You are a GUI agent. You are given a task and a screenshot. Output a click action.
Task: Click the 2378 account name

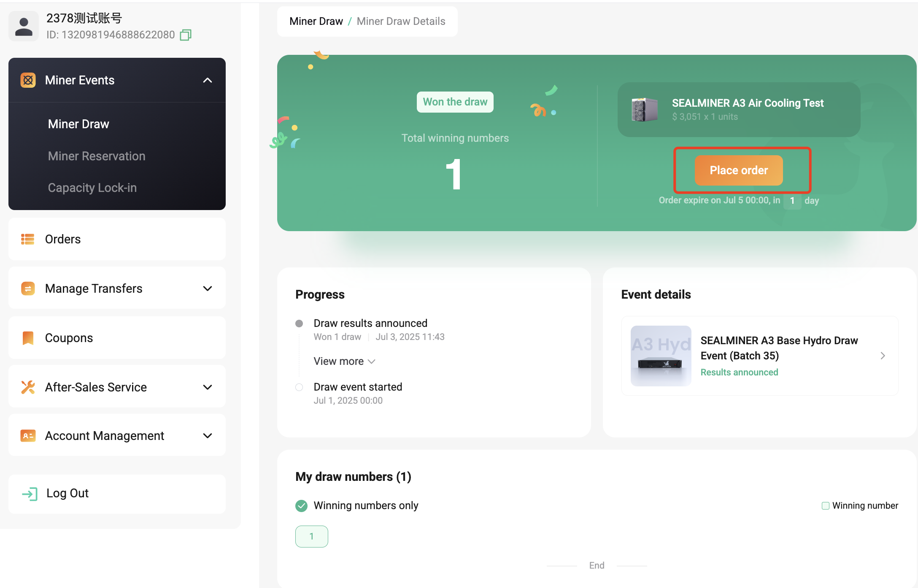click(84, 18)
